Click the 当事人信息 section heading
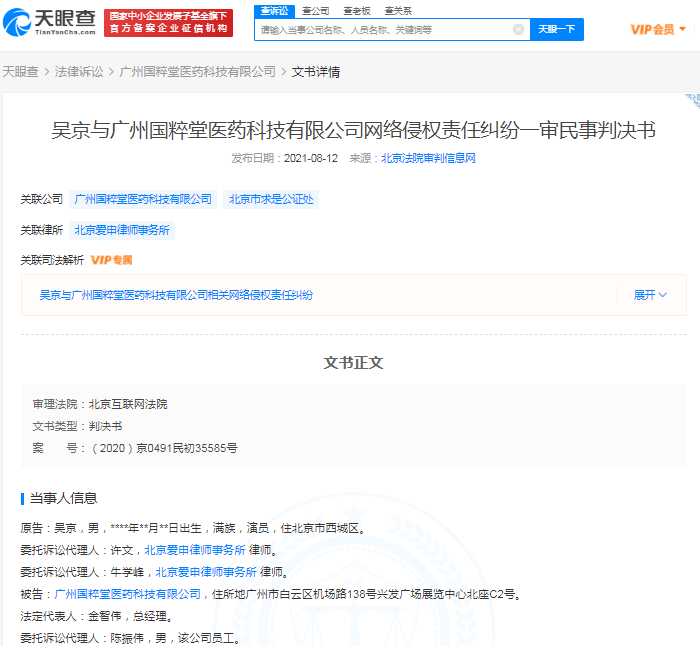The image size is (700, 646). coord(63,498)
